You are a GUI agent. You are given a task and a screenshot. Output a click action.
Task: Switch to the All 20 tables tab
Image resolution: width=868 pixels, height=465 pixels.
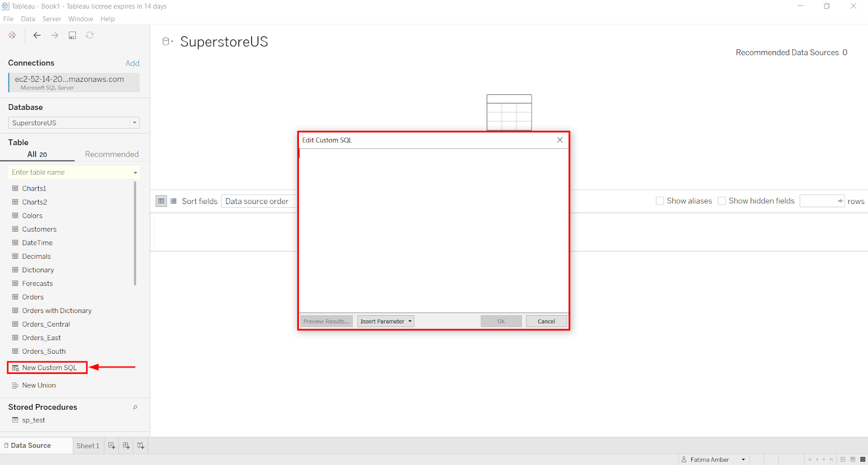pyautogui.click(x=37, y=154)
